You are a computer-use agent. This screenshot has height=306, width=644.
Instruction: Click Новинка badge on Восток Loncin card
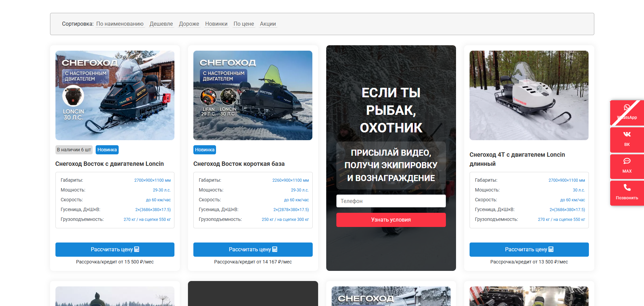click(107, 150)
